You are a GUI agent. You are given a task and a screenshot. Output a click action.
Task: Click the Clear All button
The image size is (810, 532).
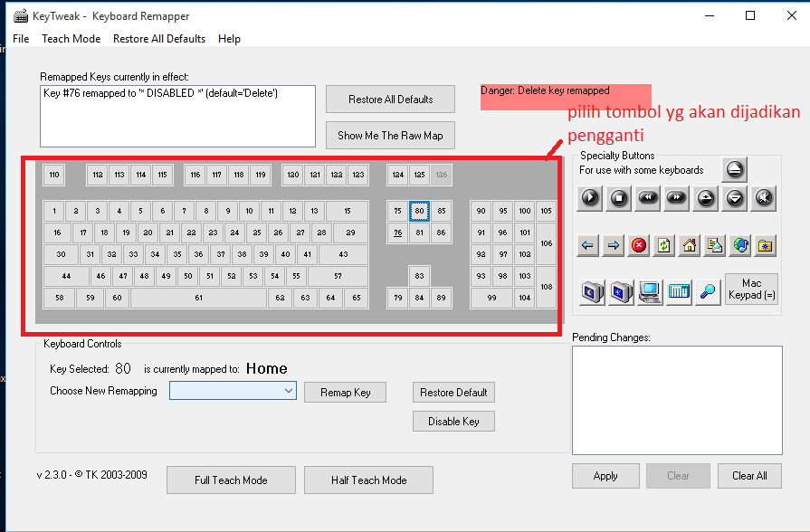[x=749, y=476]
